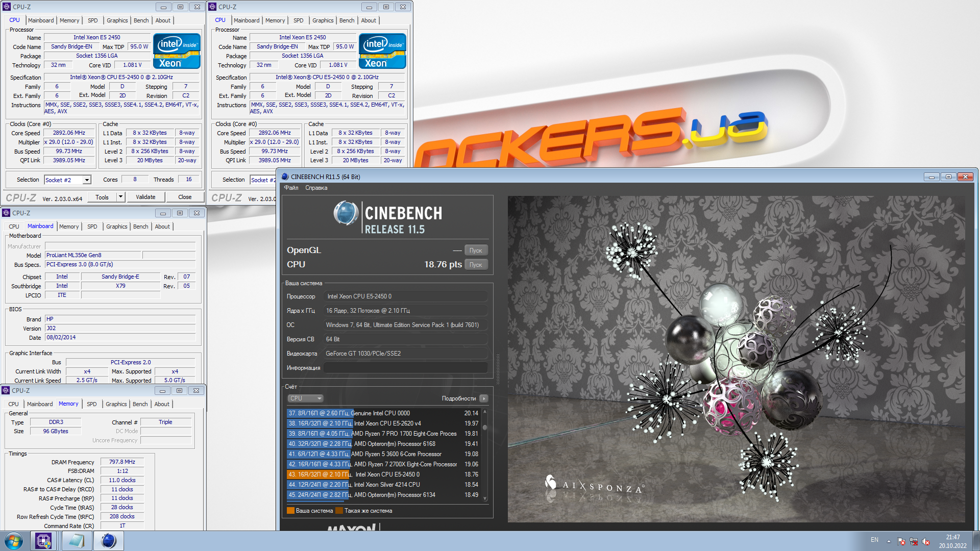Switch to Mainboard tab in first CPU-Z
The height and width of the screenshot is (551, 980).
(41, 20)
